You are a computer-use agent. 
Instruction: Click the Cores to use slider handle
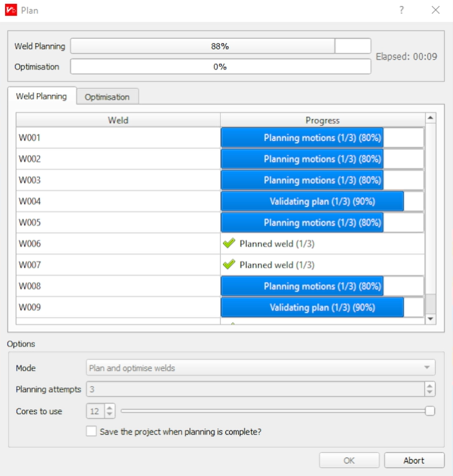coord(430,411)
